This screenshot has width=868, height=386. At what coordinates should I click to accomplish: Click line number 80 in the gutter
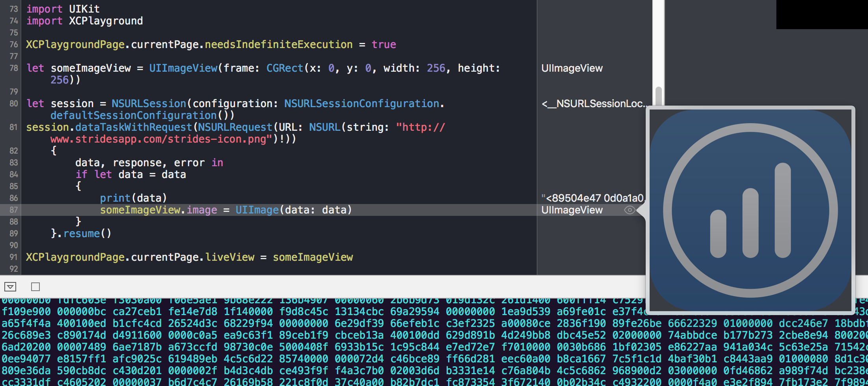tap(14, 104)
